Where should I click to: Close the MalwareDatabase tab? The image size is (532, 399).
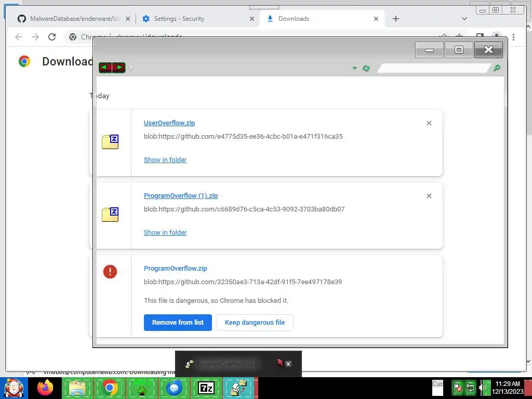[128, 19]
